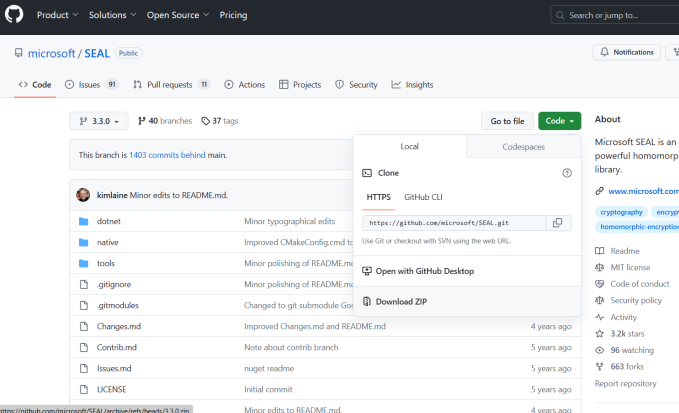
Task: Click the tools folder icon
Action: pos(84,264)
